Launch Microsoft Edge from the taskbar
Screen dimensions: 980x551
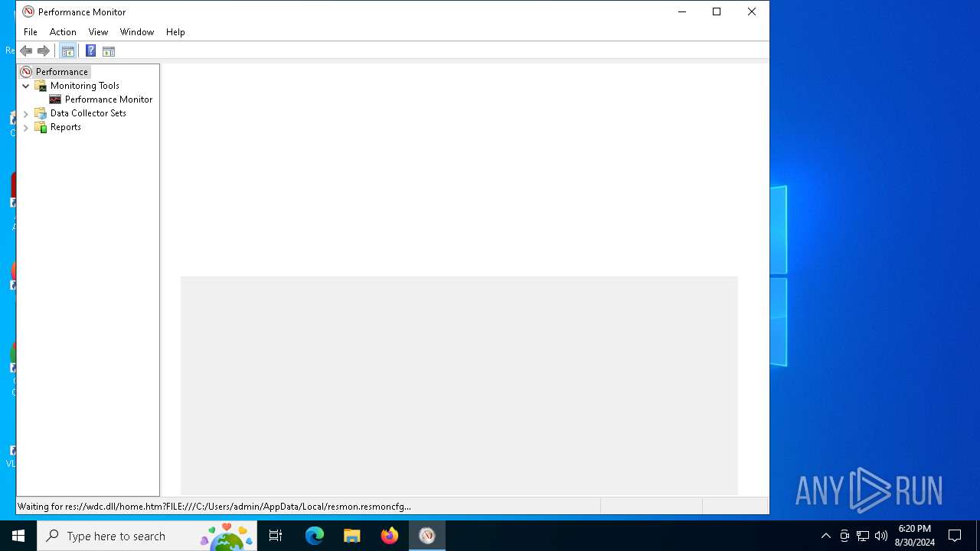315,536
